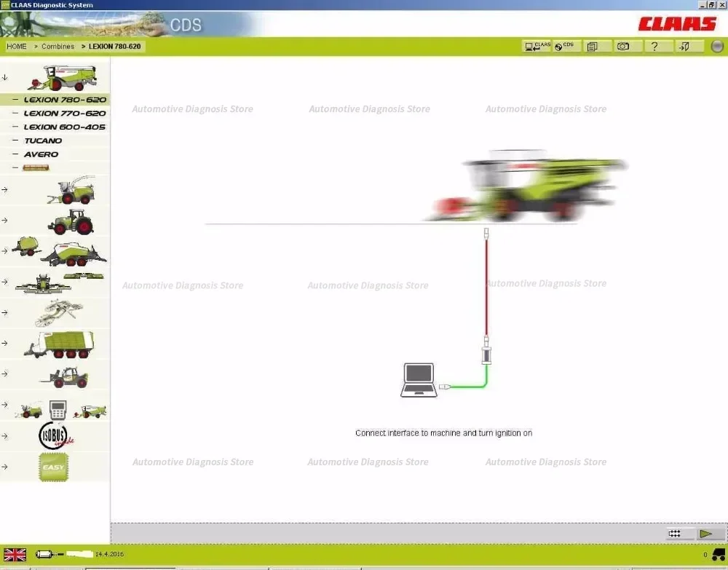Expand the loader wagon category arrow
728x570 pixels.
point(4,344)
